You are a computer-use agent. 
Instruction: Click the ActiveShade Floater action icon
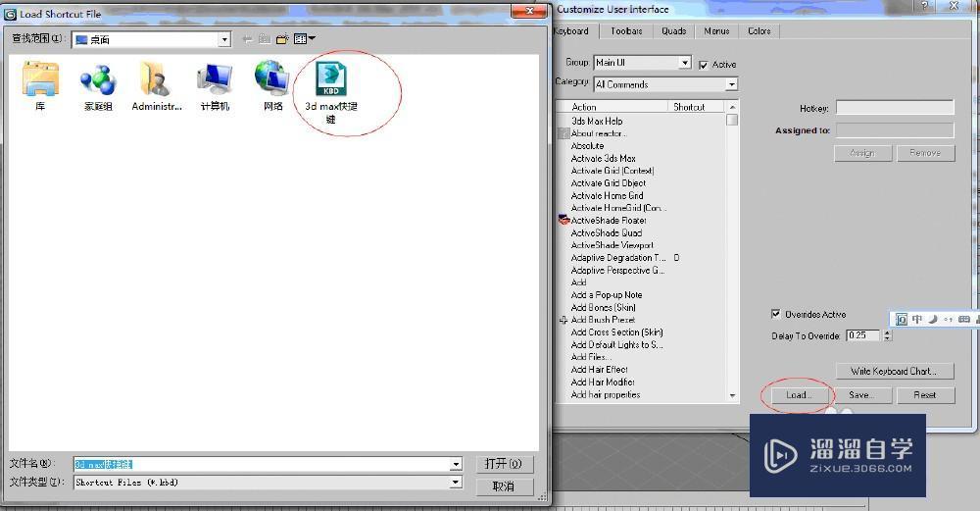[563, 220]
